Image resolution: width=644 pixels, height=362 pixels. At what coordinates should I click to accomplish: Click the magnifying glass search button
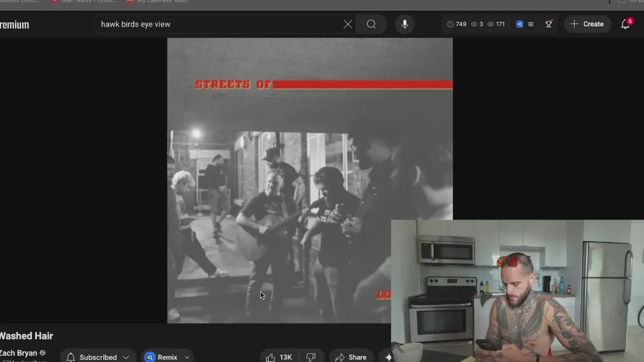(371, 24)
